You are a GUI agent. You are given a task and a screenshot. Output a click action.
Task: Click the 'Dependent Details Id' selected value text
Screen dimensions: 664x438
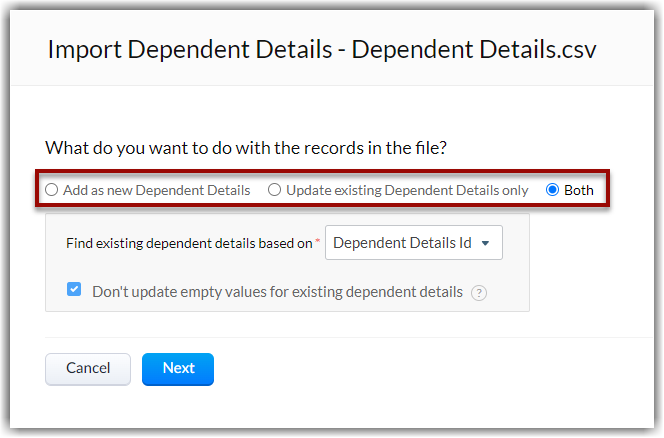click(x=402, y=243)
